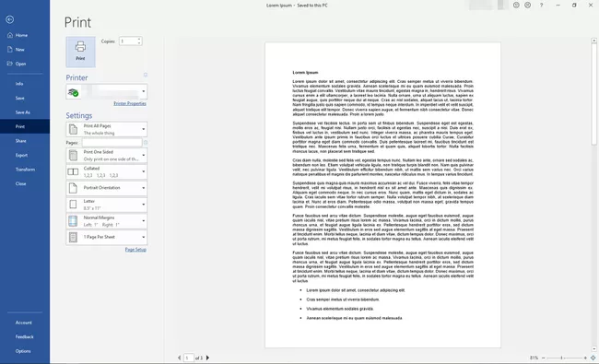Select Open in the sidebar
The height and width of the screenshot is (364, 599).
20,64
